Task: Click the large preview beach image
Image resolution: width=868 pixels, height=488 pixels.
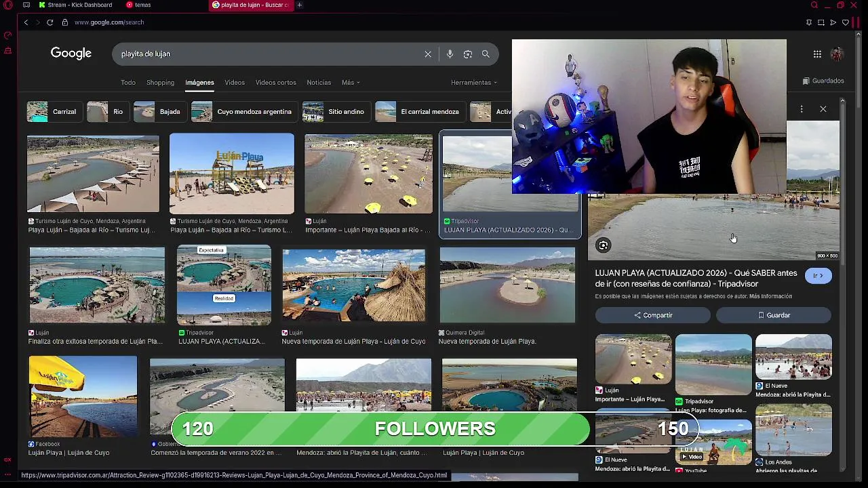Action: [x=713, y=227]
